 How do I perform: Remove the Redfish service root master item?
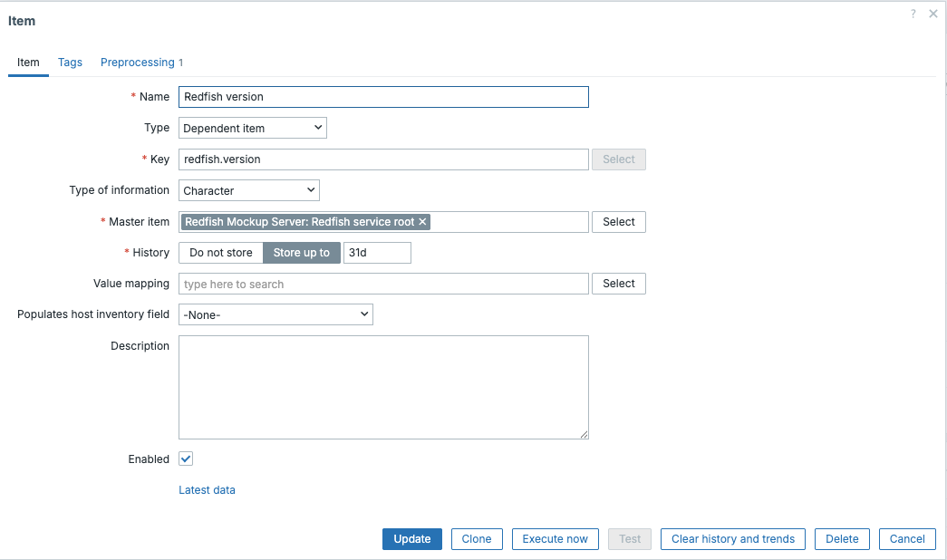pos(422,221)
